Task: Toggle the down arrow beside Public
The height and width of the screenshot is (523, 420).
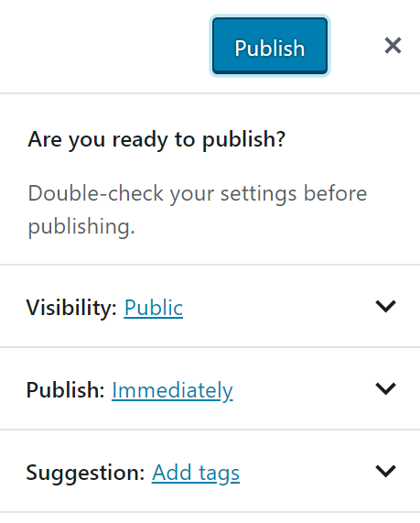Action: coord(385,306)
